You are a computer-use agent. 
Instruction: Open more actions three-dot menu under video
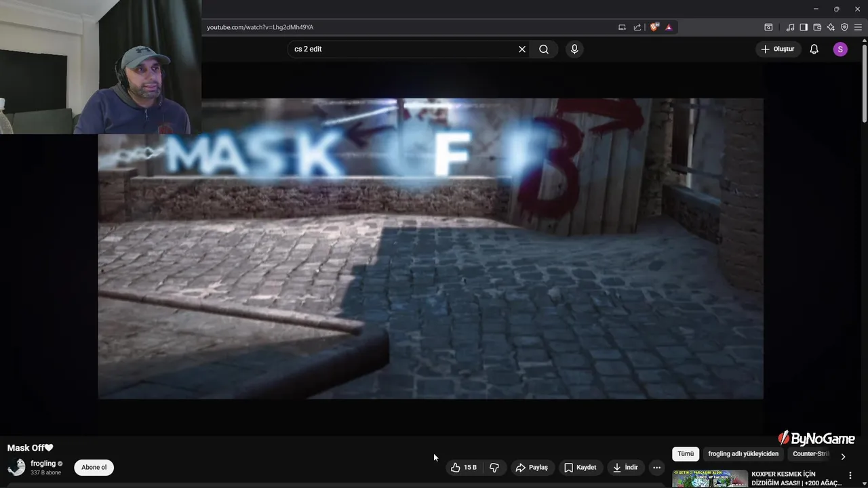click(656, 468)
